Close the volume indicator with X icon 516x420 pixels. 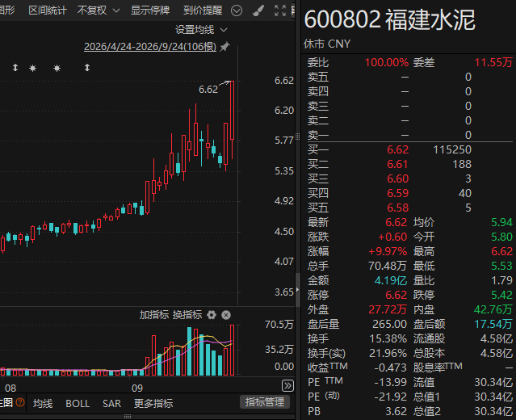[x=226, y=315]
